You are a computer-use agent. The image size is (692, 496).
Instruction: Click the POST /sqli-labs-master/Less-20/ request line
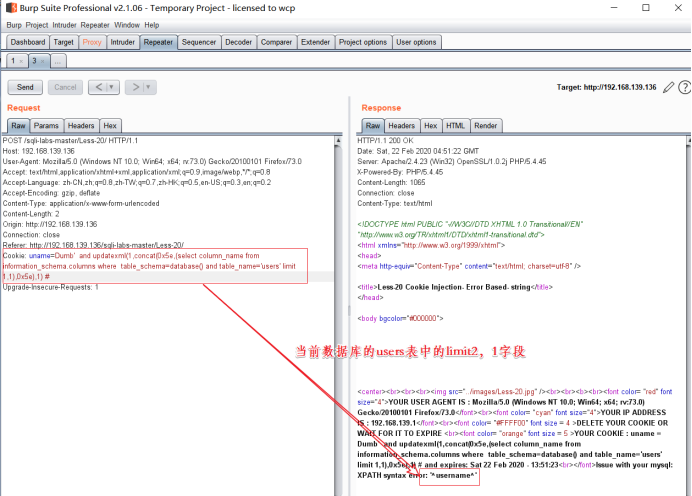click(70, 141)
